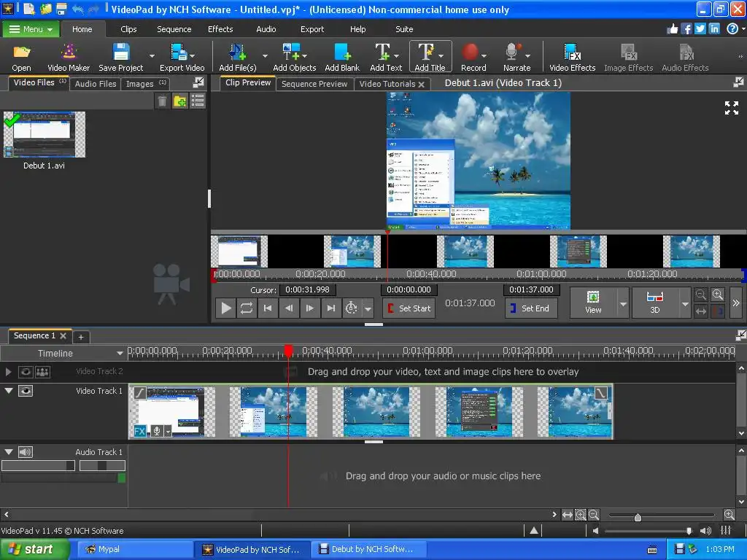Toggle visibility eye of Video Track 2
The width and height of the screenshot is (747, 560).
point(26,372)
